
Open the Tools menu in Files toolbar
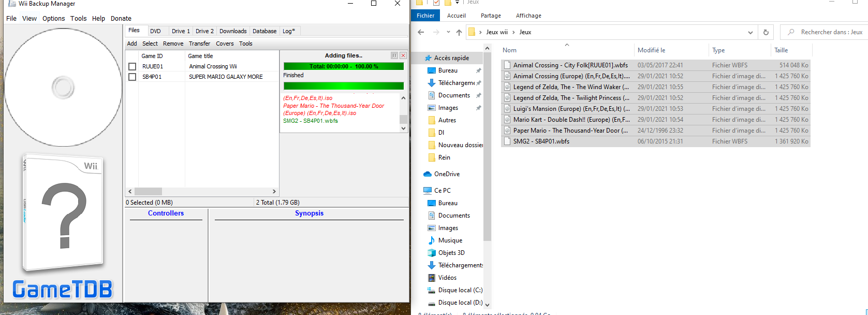coord(246,44)
